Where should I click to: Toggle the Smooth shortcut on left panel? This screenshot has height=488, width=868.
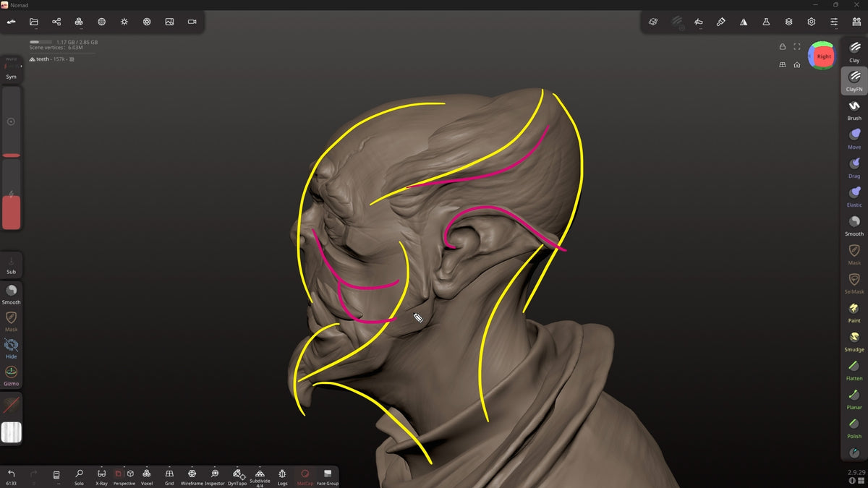tap(12, 294)
